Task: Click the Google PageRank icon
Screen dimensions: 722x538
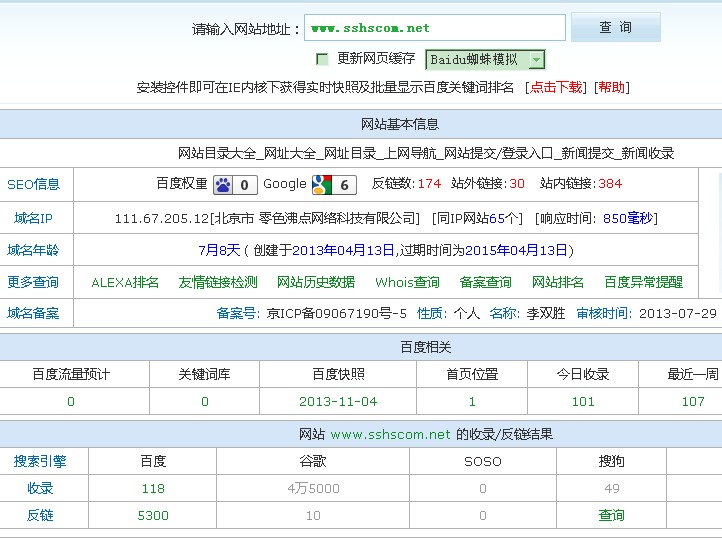Action: coord(334,185)
